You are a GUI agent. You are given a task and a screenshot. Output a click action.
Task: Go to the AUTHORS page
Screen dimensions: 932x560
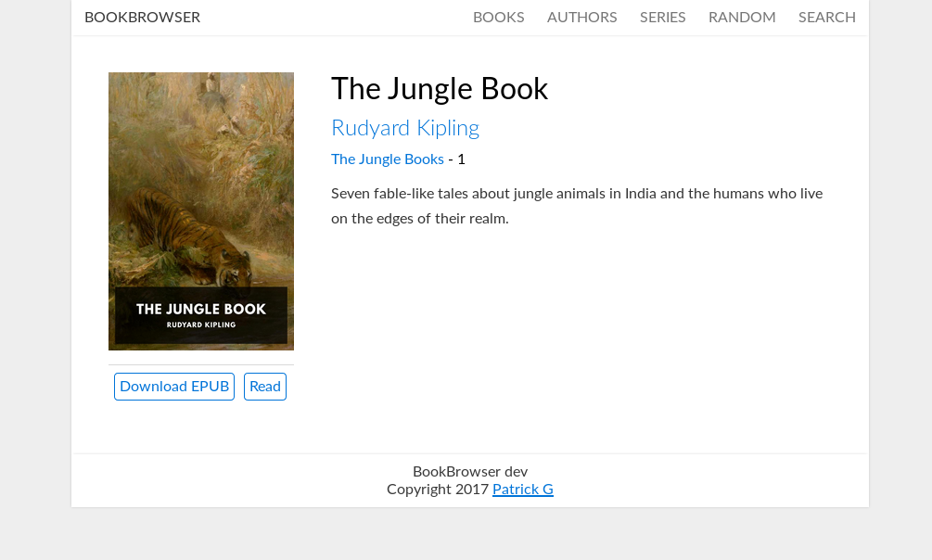(581, 18)
